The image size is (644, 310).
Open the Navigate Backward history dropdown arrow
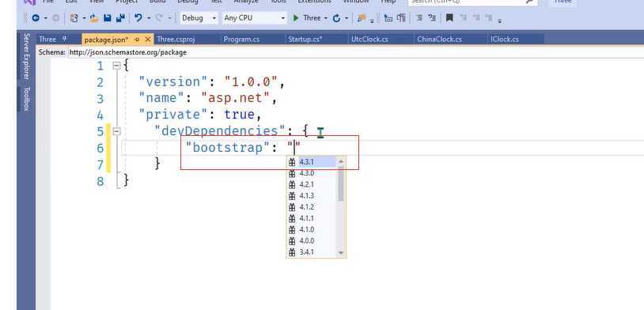[x=46, y=18]
